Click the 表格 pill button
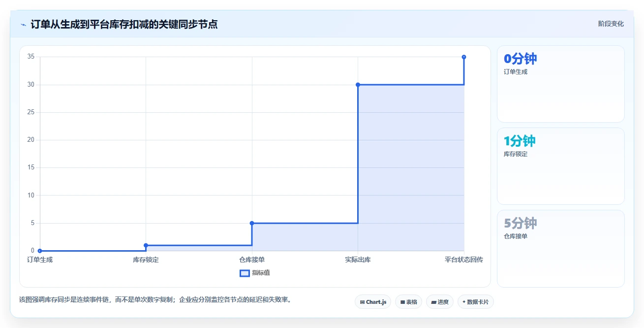644x328 pixels. [x=408, y=302]
